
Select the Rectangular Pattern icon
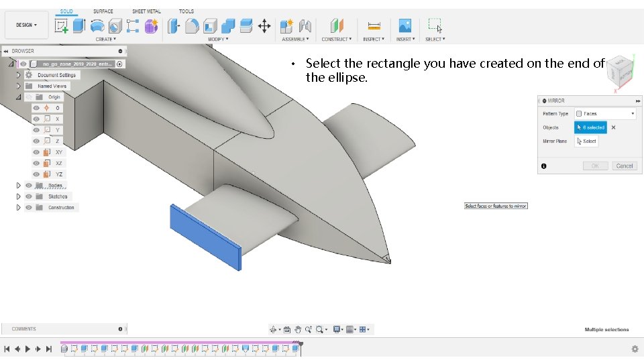133,26
